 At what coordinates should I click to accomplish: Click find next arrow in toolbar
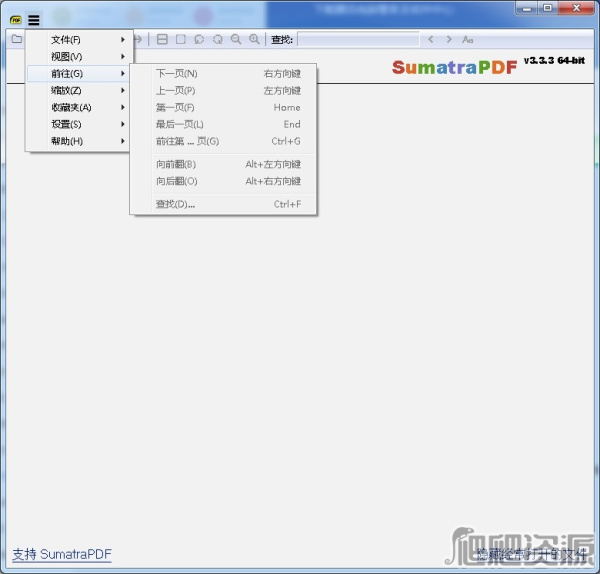coord(449,40)
